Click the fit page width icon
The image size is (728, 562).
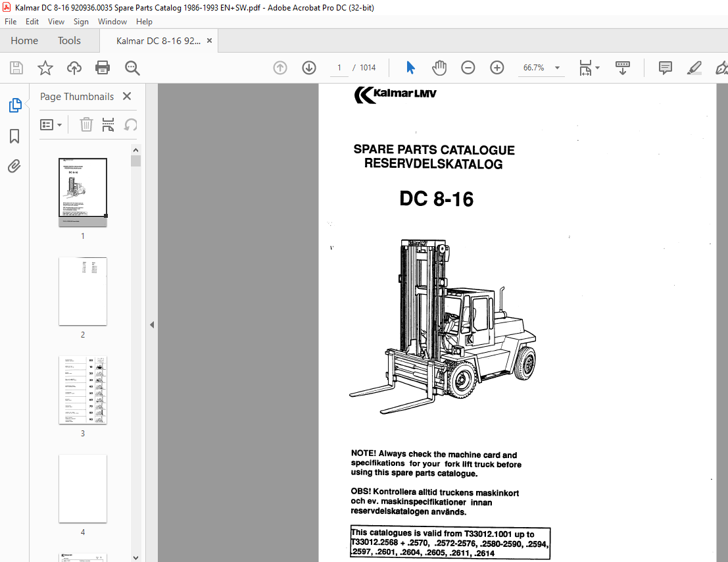585,68
